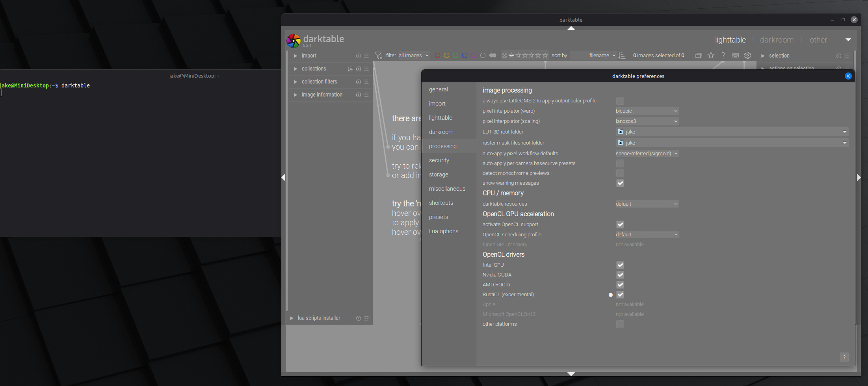Image resolution: width=868 pixels, height=386 pixels.
Task: Switch to security preferences tab
Action: 439,160
